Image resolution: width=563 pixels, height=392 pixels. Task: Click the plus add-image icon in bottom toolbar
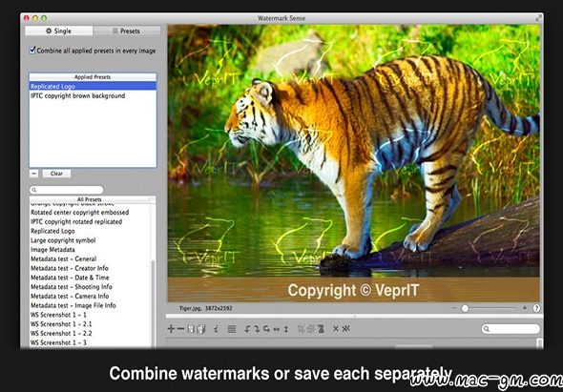click(171, 328)
